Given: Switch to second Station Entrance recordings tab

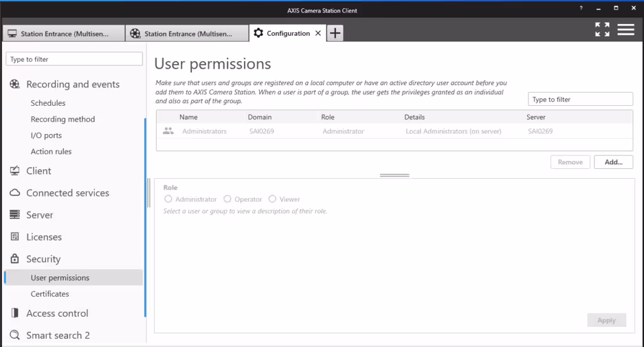Looking at the screenshot, I should pyautogui.click(x=187, y=33).
